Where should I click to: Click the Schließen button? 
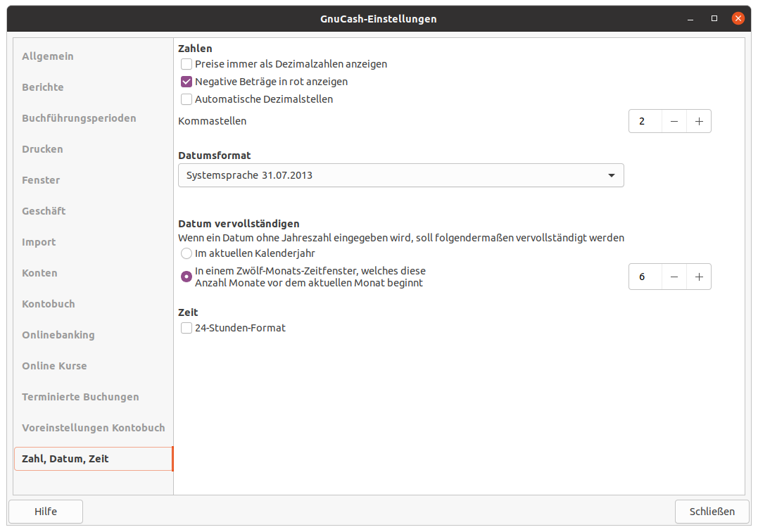coord(712,512)
